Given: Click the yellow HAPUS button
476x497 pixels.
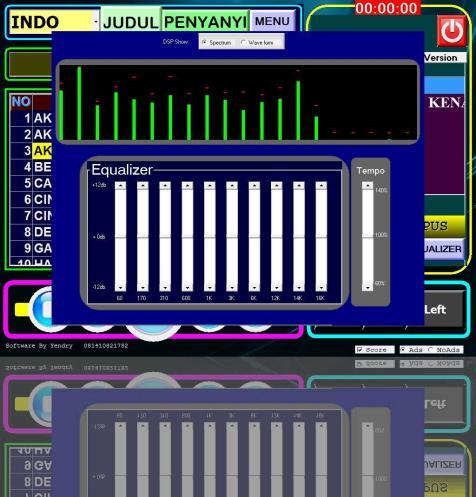Looking at the screenshot, I should click(x=444, y=226).
